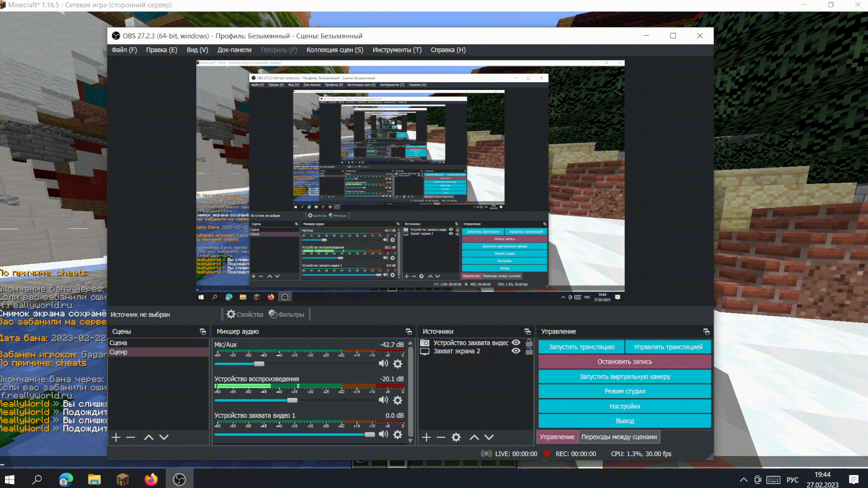The width and height of the screenshot is (868, 488).
Task: Open notification center on the taskbar
Action: pos(854,480)
